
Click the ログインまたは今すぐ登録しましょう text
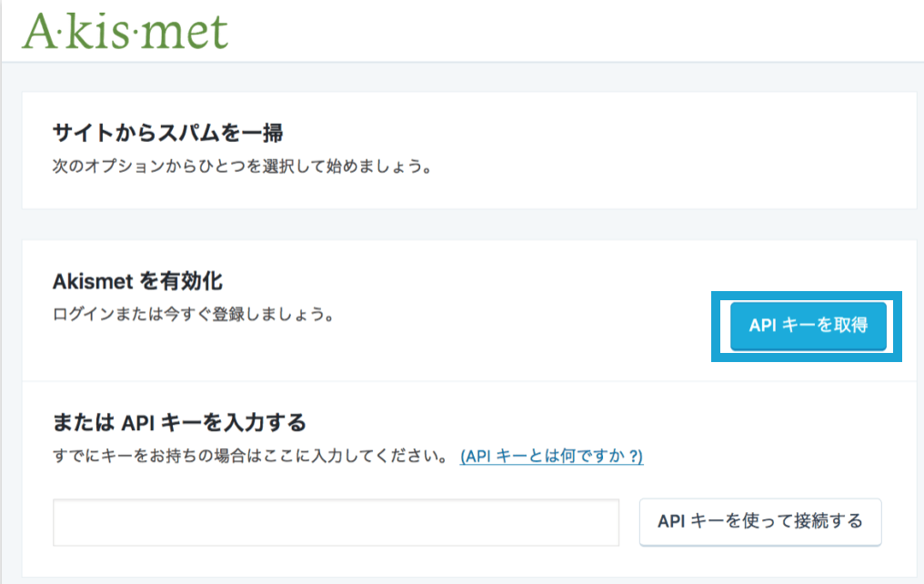pos(194,314)
